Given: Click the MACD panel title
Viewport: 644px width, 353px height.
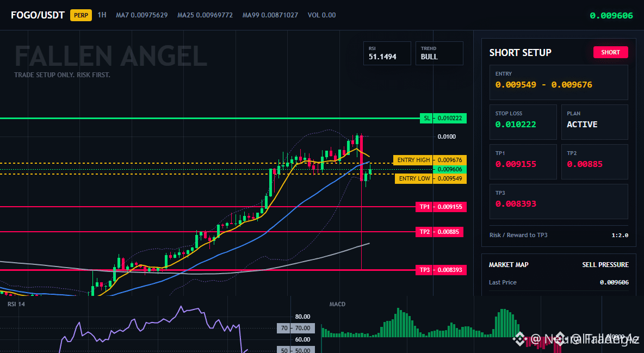Looking at the screenshot, I should click(x=337, y=304).
